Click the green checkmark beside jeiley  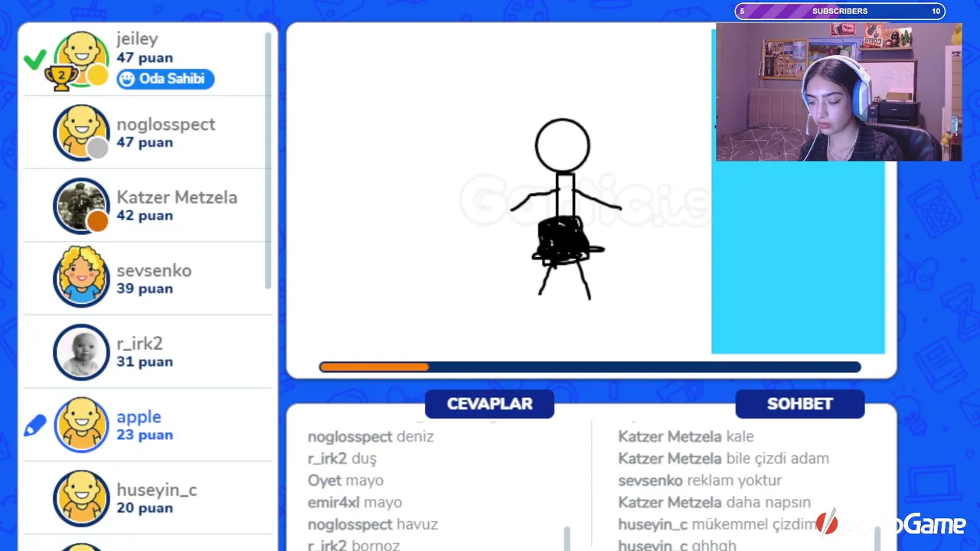coord(34,59)
